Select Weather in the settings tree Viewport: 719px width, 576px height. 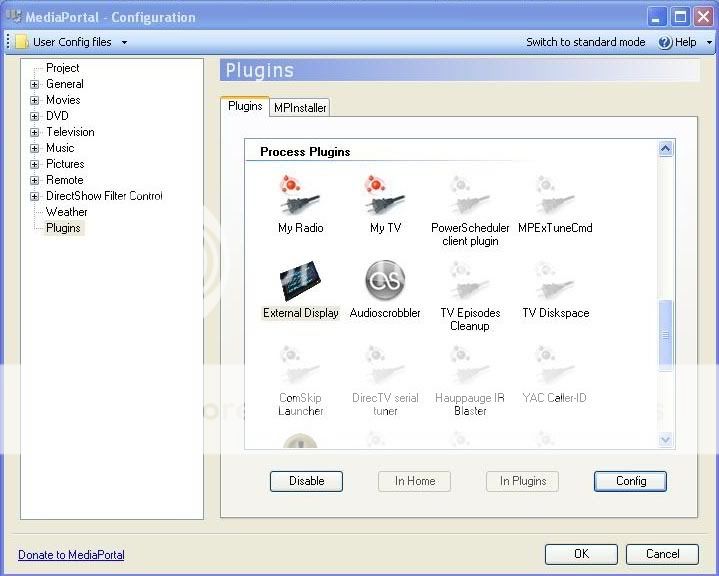66,212
